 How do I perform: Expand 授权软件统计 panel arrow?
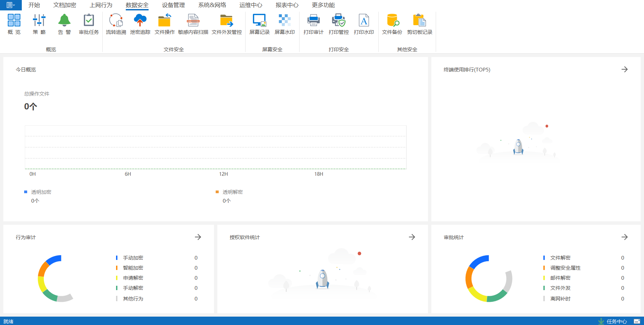point(412,237)
